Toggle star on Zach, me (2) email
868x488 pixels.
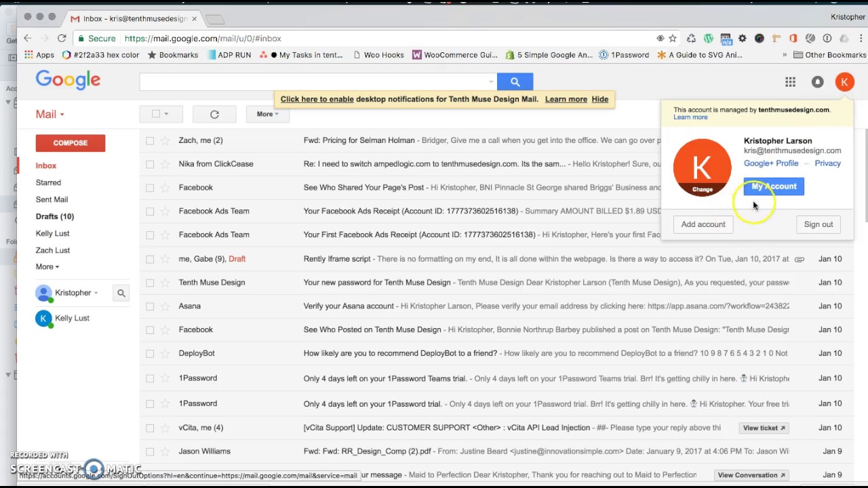pyautogui.click(x=165, y=140)
